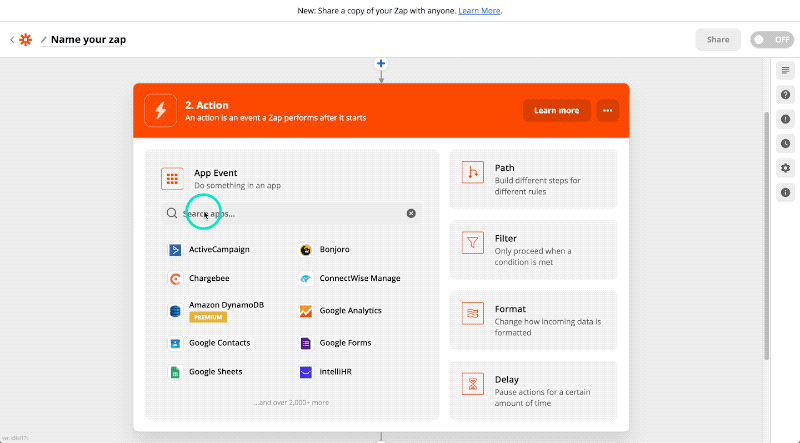Select the Google Analytics app icon
800x443 pixels.
(x=306, y=311)
